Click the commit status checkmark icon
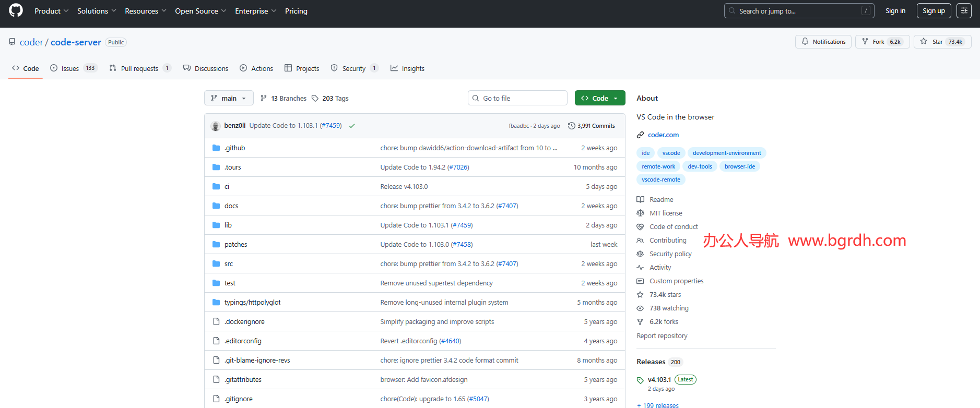This screenshot has height=408, width=980. coord(352,126)
